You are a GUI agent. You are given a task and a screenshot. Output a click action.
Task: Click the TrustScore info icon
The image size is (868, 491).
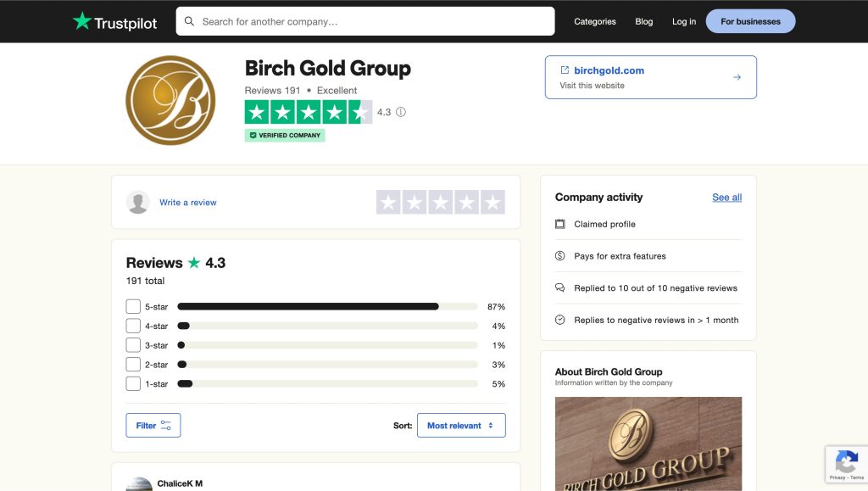401,112
